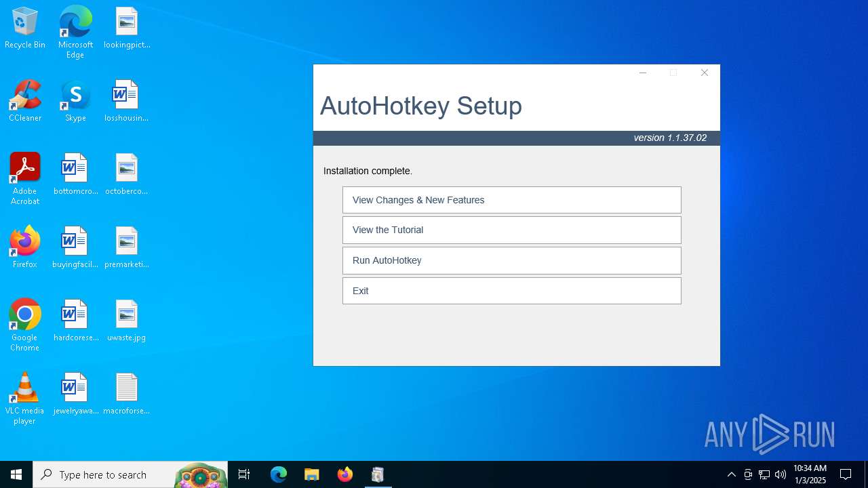Open the notification center
Screen dimensions: 868x488
(x=846, y=474)
